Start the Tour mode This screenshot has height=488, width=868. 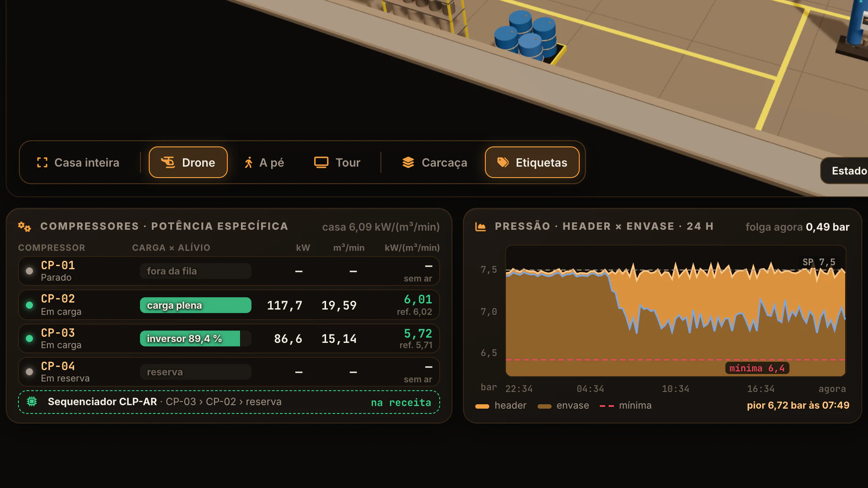point(337,162)
